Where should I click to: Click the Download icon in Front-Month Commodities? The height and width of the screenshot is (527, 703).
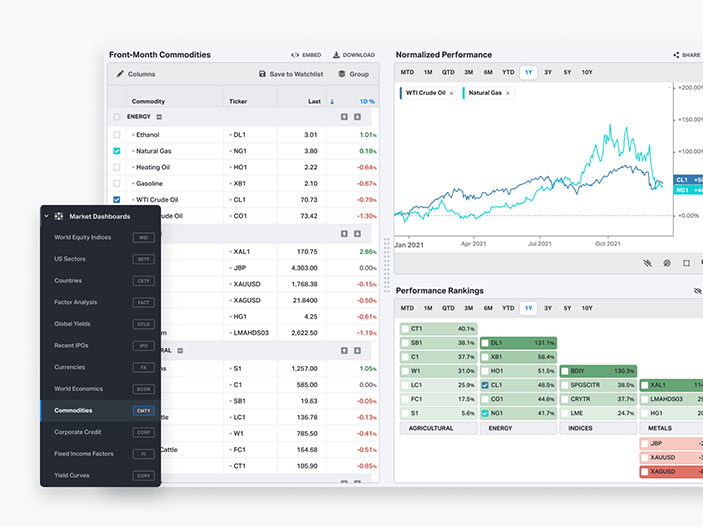tap(336, 55)
